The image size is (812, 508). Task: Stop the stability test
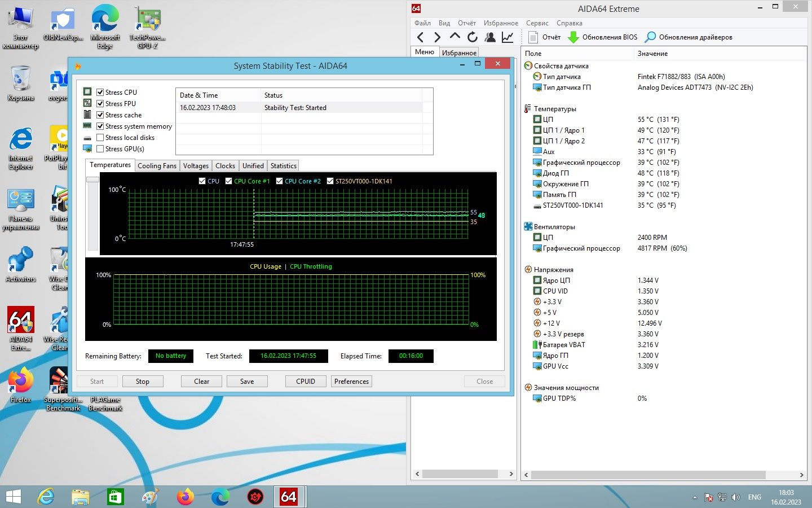pyautogui.click(x=143, y=382)
